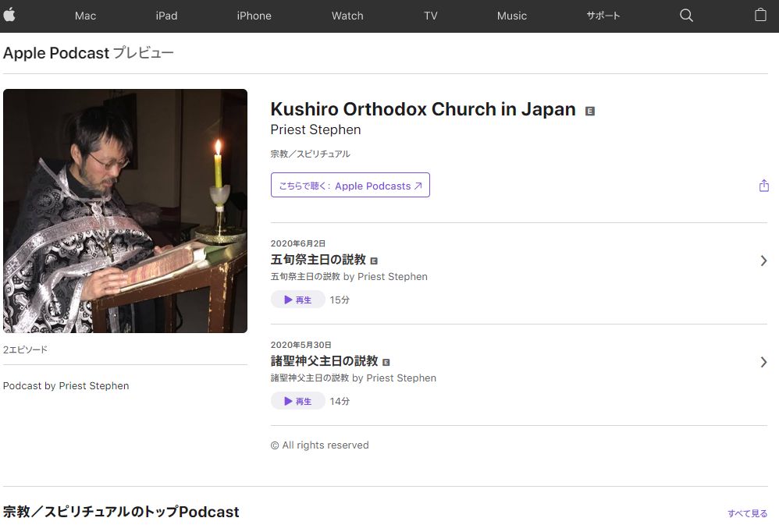Open the 諸聖神父主日の説教 episode title
Screen dimensions: 779x532
[x=324, y=361]
